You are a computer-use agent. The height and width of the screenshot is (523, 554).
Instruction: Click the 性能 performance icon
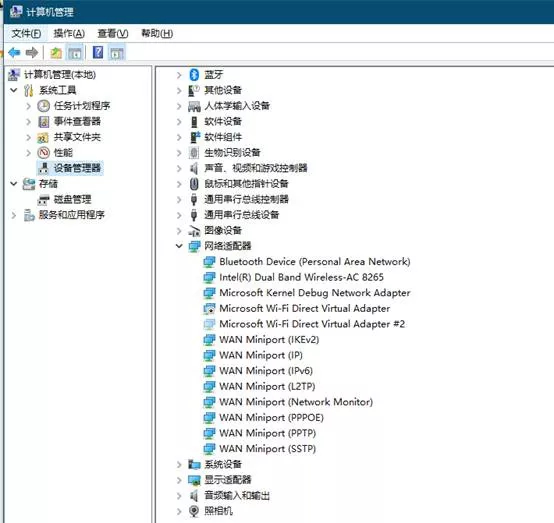pyautogui.click(x=43, y=153)
